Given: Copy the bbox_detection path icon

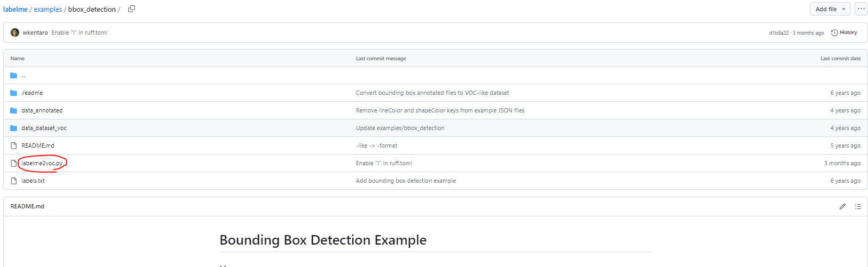Looking at the screenshot, I should pyautogui.click(x=131, y=9).
